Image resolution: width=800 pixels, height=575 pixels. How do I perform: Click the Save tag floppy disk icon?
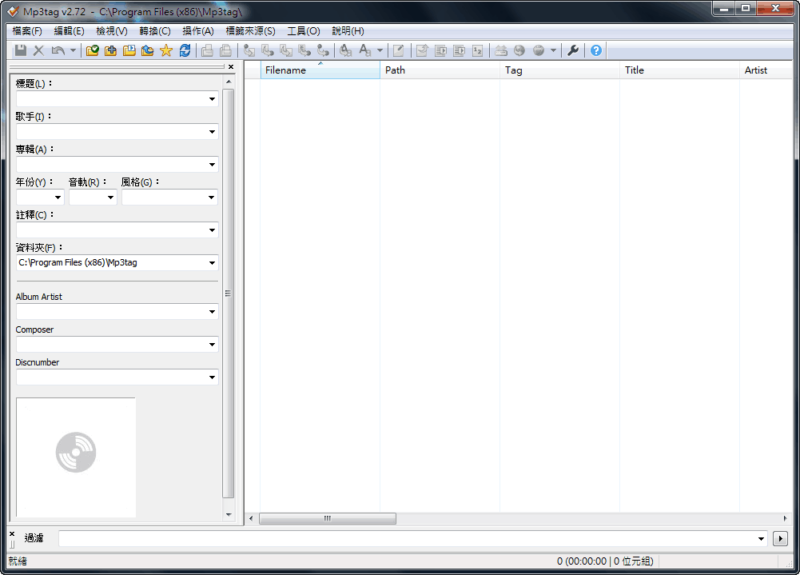20,51
